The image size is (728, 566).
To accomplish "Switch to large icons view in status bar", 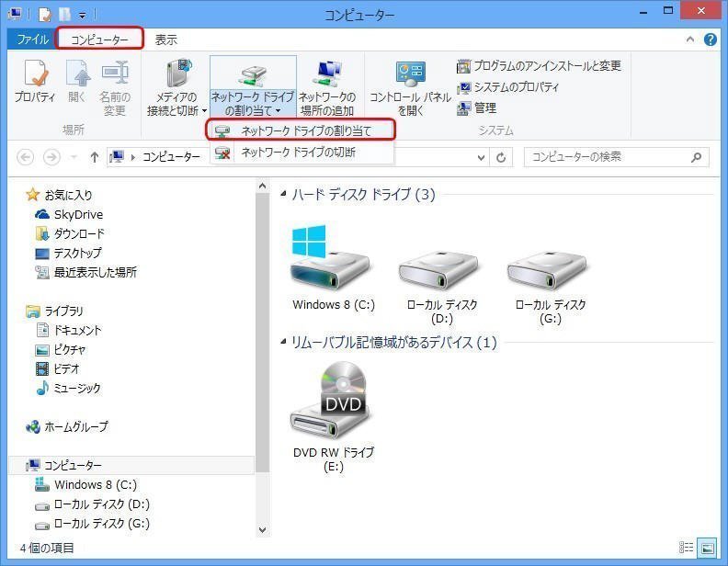I will (x=708, y=548).
